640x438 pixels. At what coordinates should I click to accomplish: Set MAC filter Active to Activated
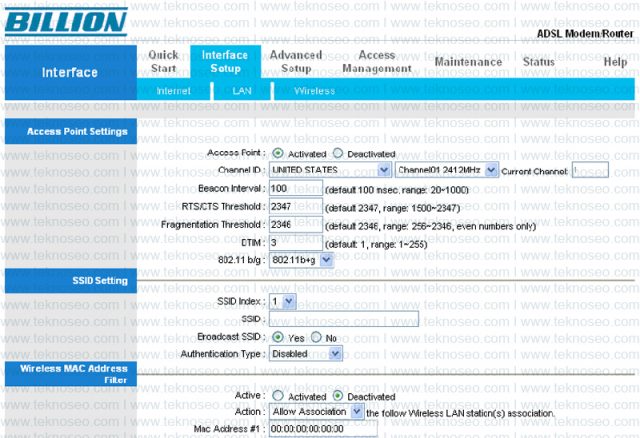[278, 396]
